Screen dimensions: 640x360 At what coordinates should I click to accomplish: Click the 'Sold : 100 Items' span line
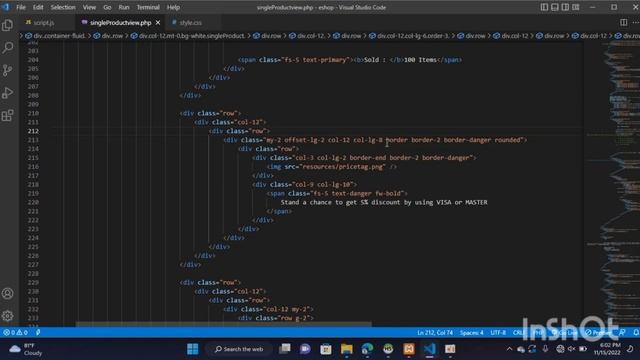coord(350,60)
